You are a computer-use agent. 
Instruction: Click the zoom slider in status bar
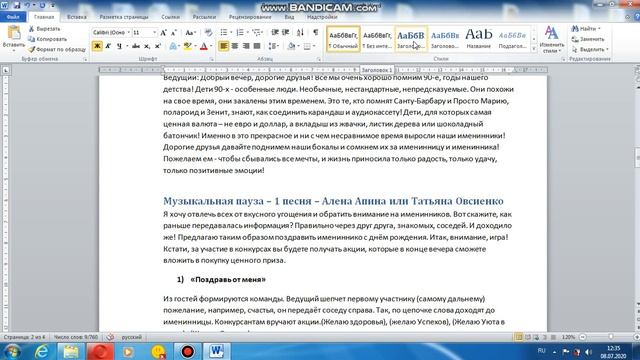point(610,337)
